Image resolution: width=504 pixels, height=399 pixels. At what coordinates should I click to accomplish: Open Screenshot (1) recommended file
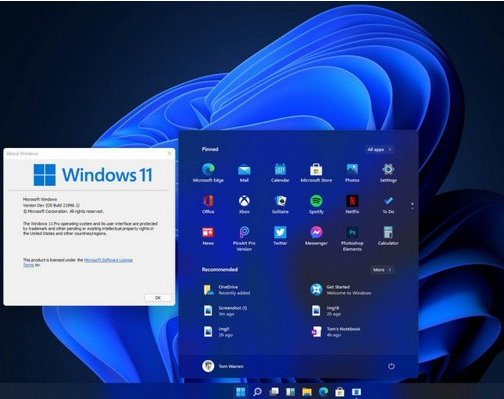(x=225, y=311)
